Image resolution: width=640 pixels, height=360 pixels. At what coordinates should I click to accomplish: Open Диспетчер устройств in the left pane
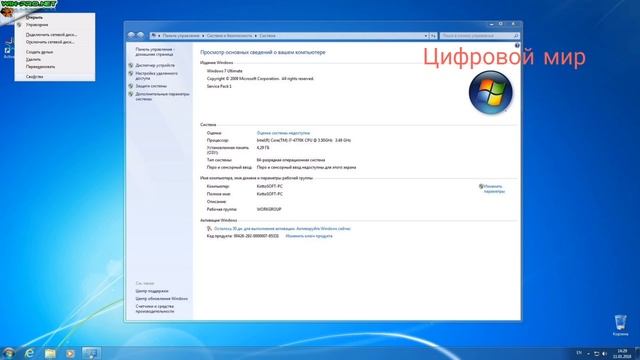click(155, 65)
